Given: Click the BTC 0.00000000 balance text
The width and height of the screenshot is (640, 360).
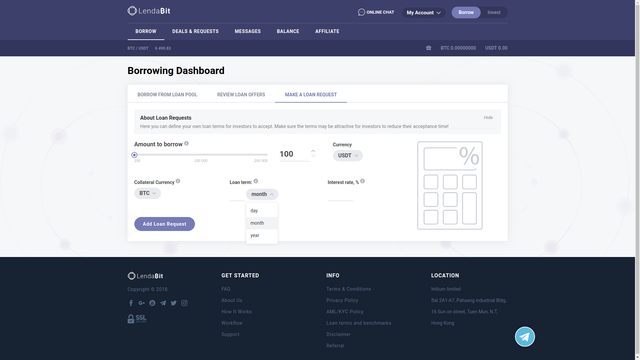Looking at the screenshot, I should [458, 48].
